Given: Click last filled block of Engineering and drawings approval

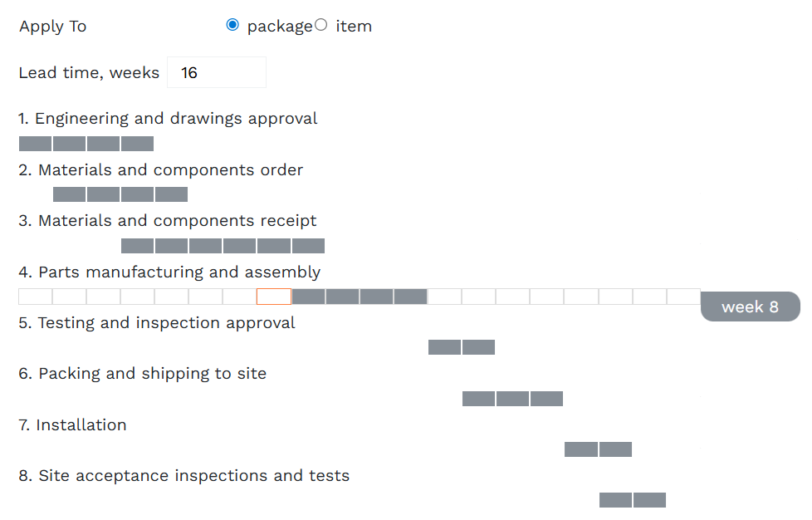Looking at the screenshot, I should click(x=137, y=144).
